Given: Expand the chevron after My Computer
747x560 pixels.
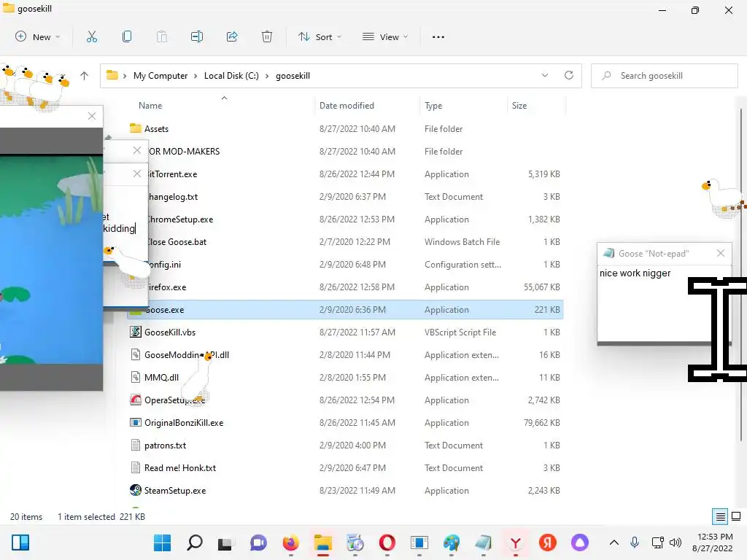Looking at the screenshot, I should tap(196, 76).
